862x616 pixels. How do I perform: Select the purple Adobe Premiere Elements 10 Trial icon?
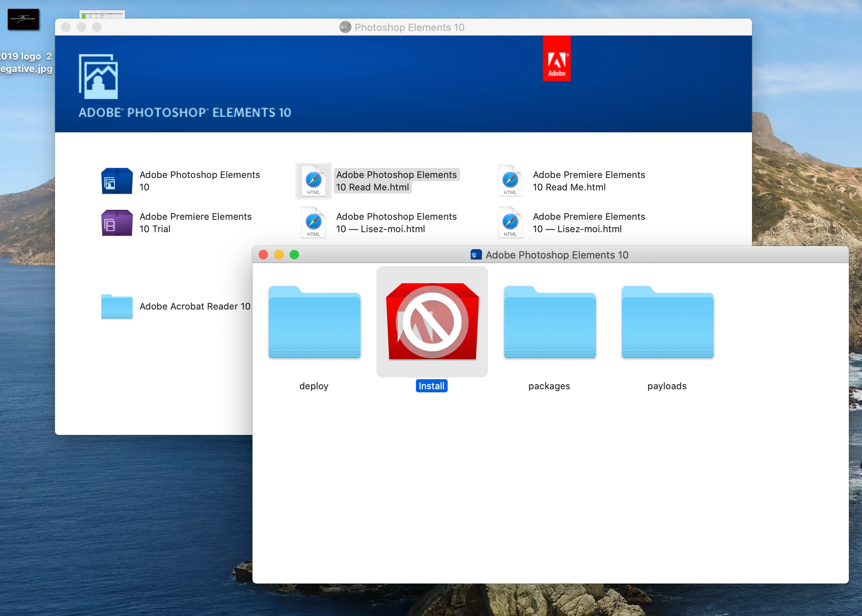click(x=117, y=222)
